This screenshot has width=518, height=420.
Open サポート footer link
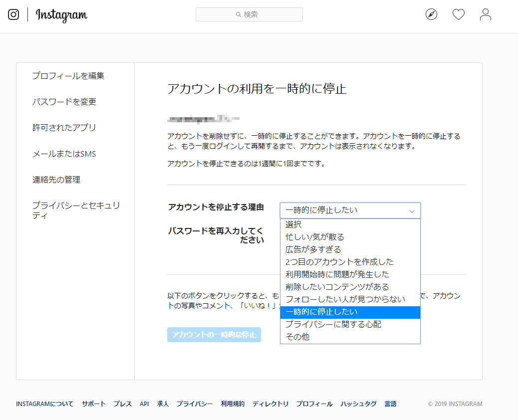[94, 404]
